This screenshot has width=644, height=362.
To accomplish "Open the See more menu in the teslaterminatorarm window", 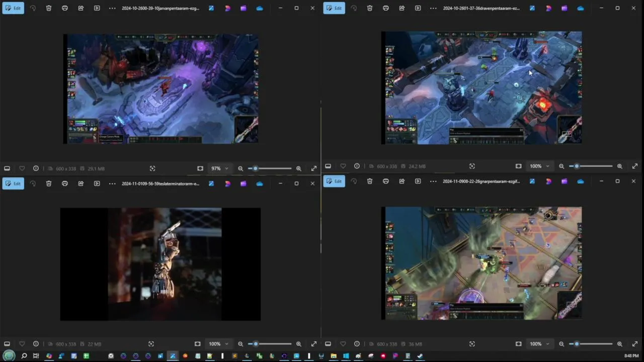I will (x=112, y=184).
